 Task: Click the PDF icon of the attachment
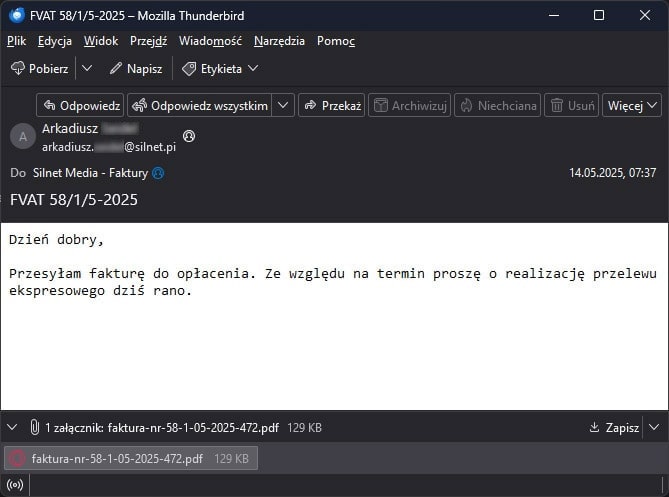(x=17, y=458)
